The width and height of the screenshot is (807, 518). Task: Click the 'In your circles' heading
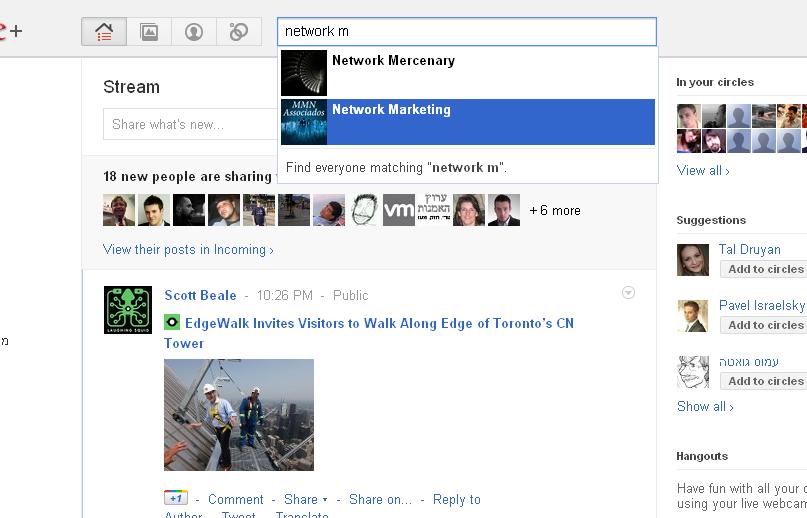pos(715,82)
